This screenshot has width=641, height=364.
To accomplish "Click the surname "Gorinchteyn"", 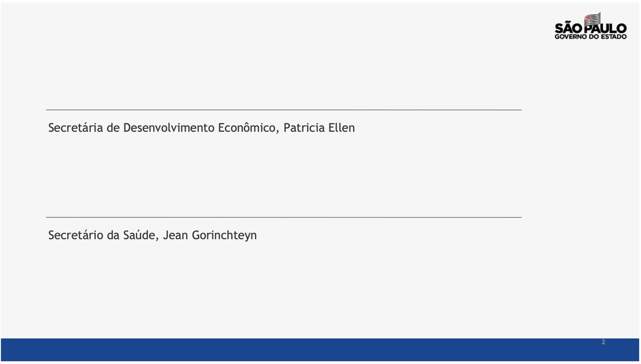I will click(224, 235).
